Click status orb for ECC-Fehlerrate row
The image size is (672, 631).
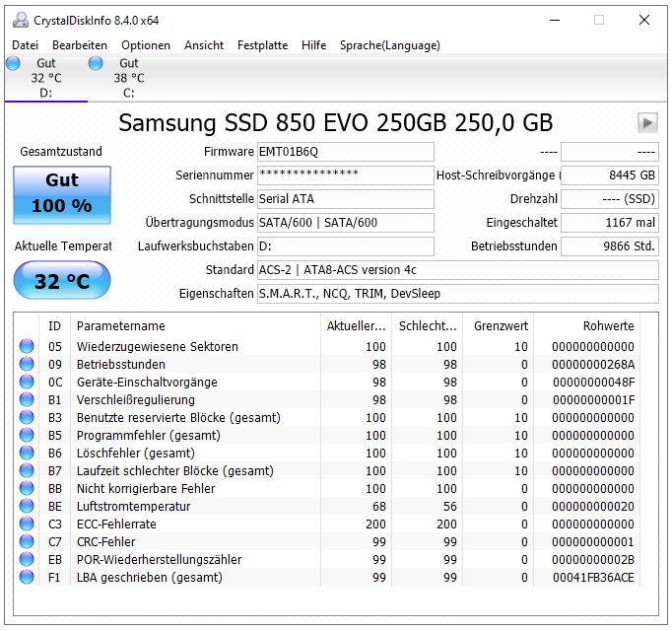[27, 524]
